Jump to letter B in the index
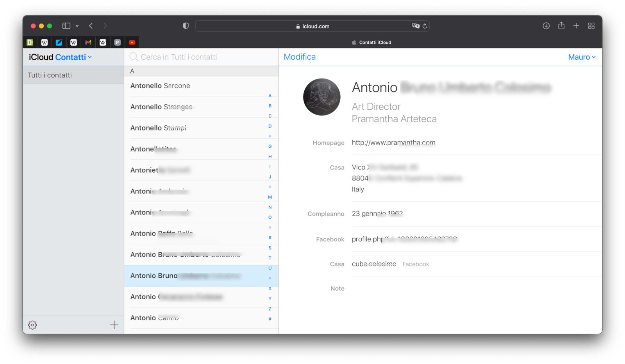Screen dimensions: 625x364 point(270,106)
